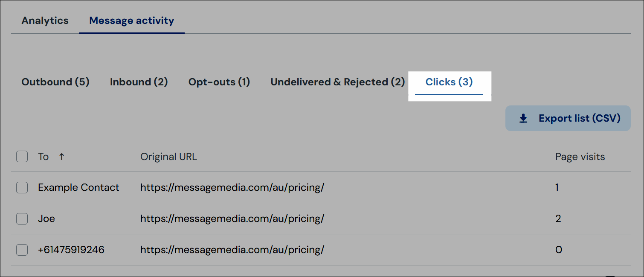Click the Export list (CSV) button
The width and height of the screenshot is (644, 277).
[x=568, y=118]
